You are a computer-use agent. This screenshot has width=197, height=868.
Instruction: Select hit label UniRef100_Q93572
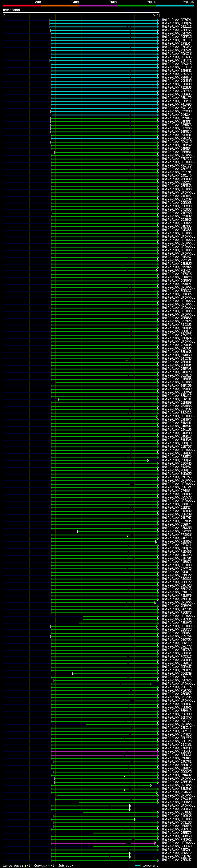coord(176,498)
